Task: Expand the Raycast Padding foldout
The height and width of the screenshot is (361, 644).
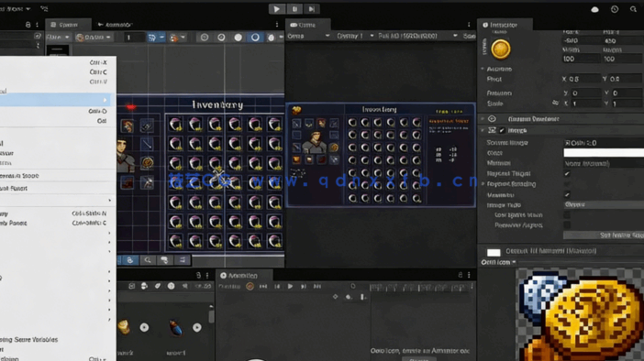Action: (x=483, y=184)
